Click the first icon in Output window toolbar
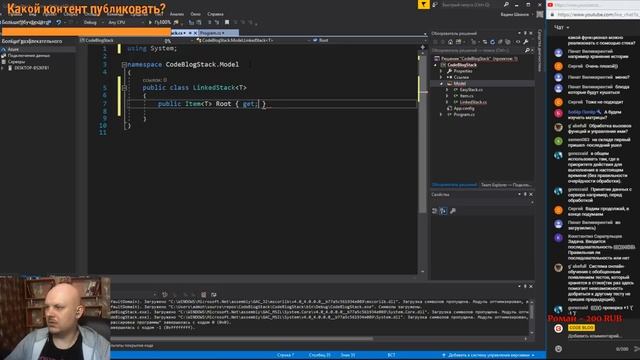This screenshot has width=640, height=360. 165,294
